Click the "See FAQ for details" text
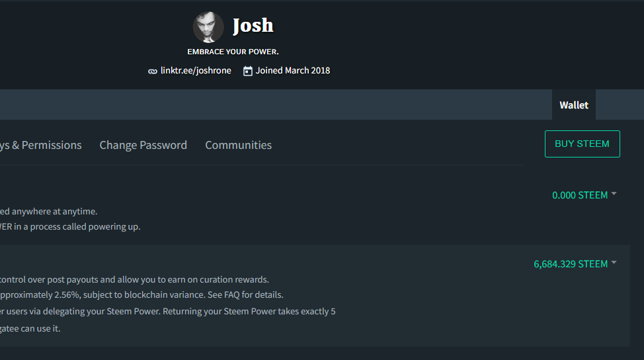This screenshot has height=360, width=644. point(245,294)
